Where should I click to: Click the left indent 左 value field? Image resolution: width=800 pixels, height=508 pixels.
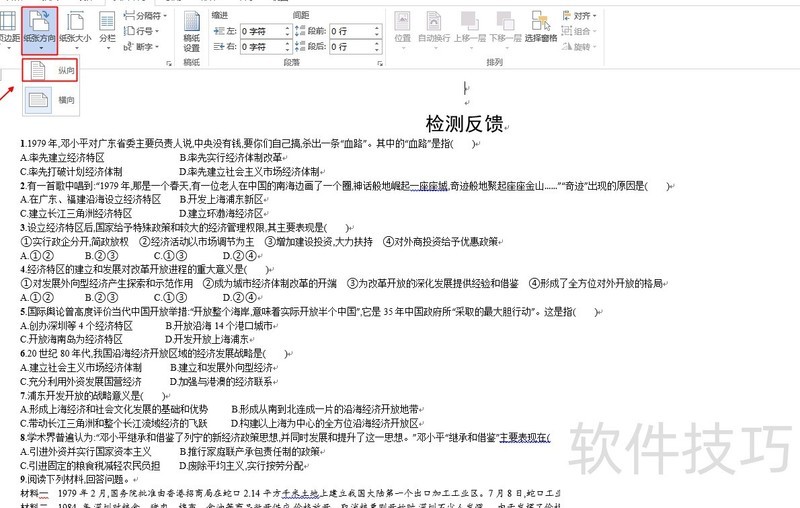pos(262,31)
